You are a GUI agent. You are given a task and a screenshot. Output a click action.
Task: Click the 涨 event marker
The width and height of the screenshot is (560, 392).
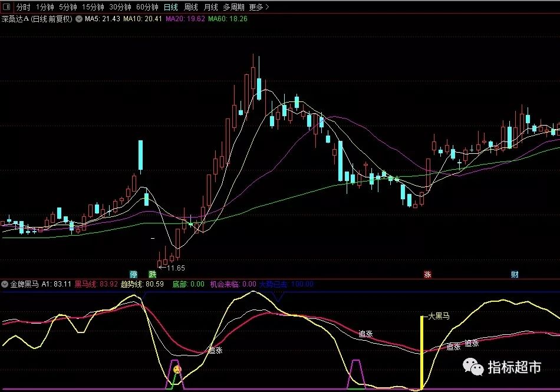(427, 274)
